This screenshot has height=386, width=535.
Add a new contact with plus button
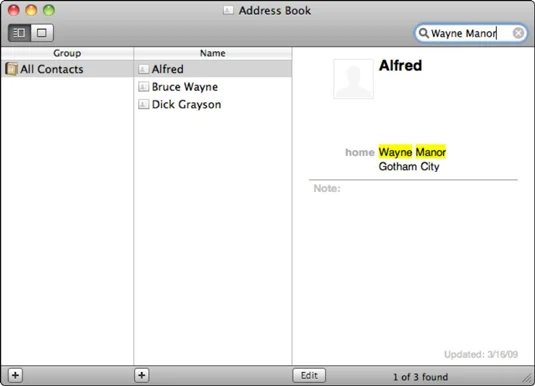click(x=142, y=375)
